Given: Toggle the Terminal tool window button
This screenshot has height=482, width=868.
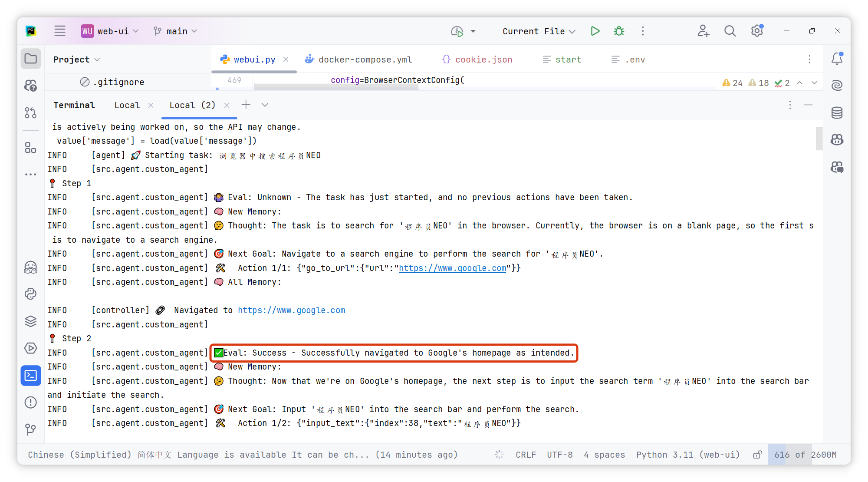Looking at the screenshot, I should [31, 376].
